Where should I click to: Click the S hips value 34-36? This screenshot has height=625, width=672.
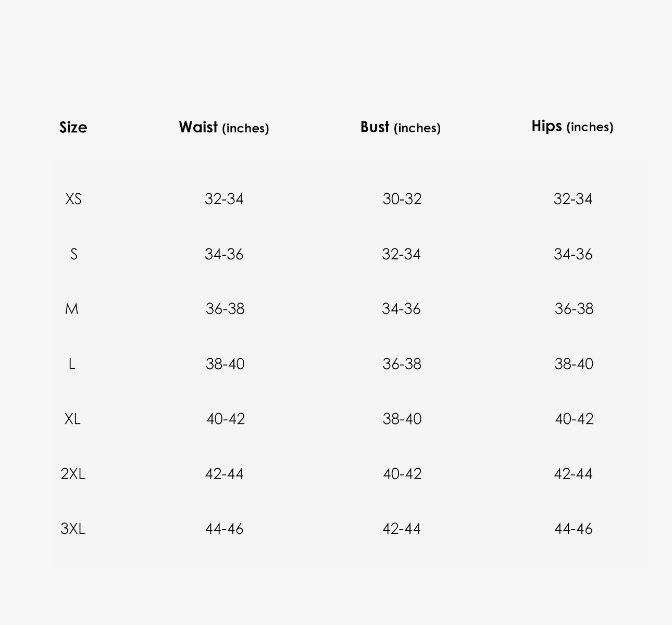tap(573, 254)
